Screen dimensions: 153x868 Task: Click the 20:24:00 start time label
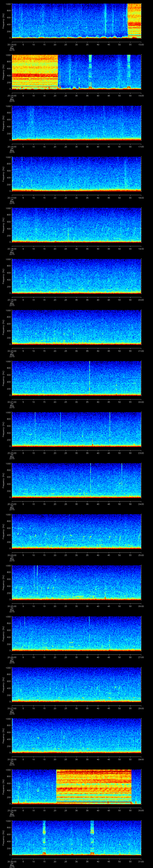[x=12, y=555]
